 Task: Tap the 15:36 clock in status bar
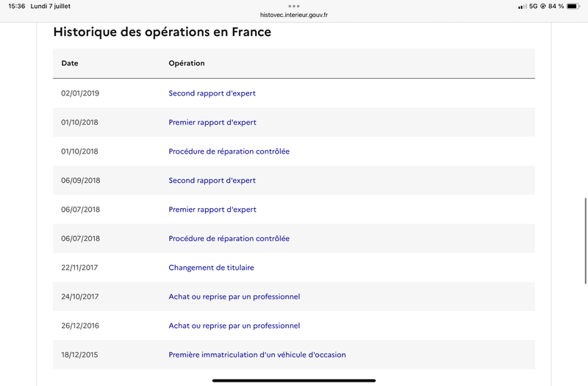click(16, 7)
